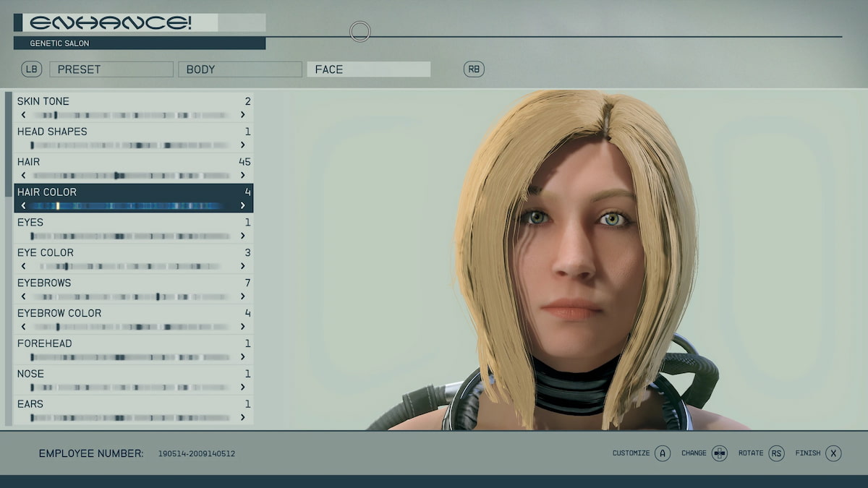Open the BODY tab
Image resolution: width=868 pixels, height=488 pixels.
239,69
